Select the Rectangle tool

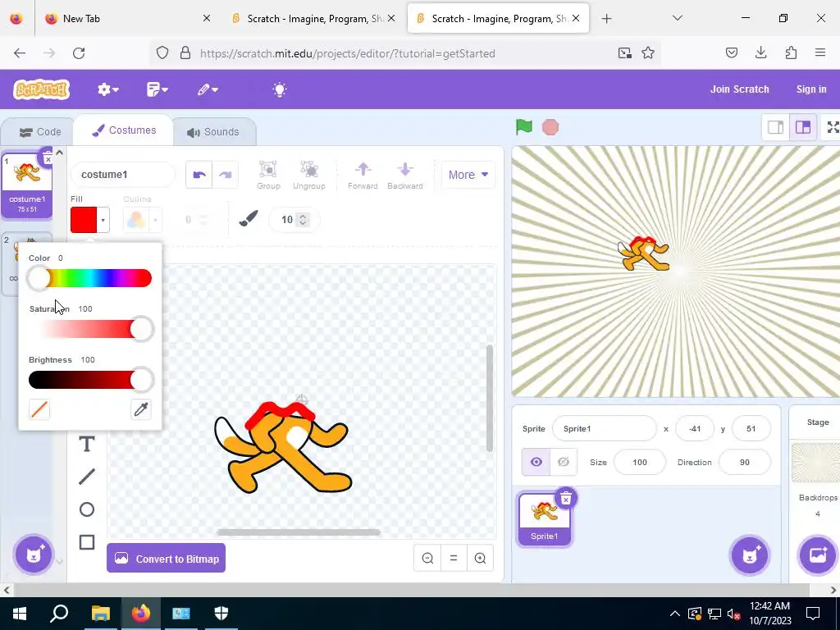pyautogui.click(x=87, y=542)
